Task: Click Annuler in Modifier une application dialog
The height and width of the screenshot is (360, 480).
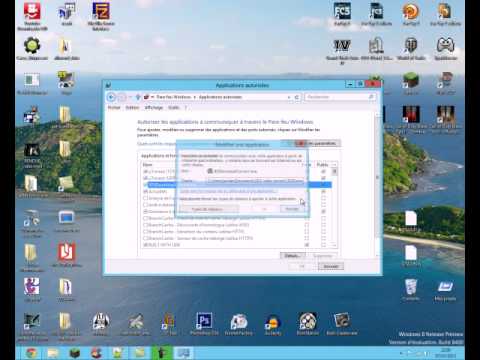Action: (292, 209)
